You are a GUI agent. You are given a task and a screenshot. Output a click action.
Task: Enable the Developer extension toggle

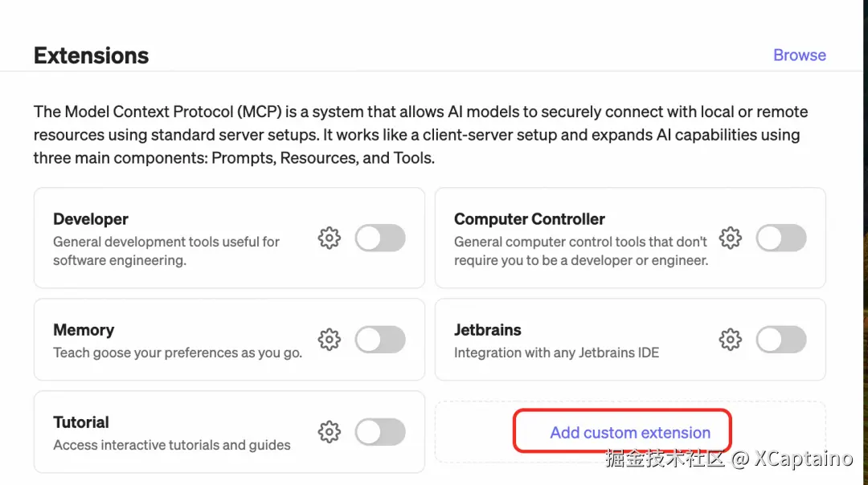380,238
